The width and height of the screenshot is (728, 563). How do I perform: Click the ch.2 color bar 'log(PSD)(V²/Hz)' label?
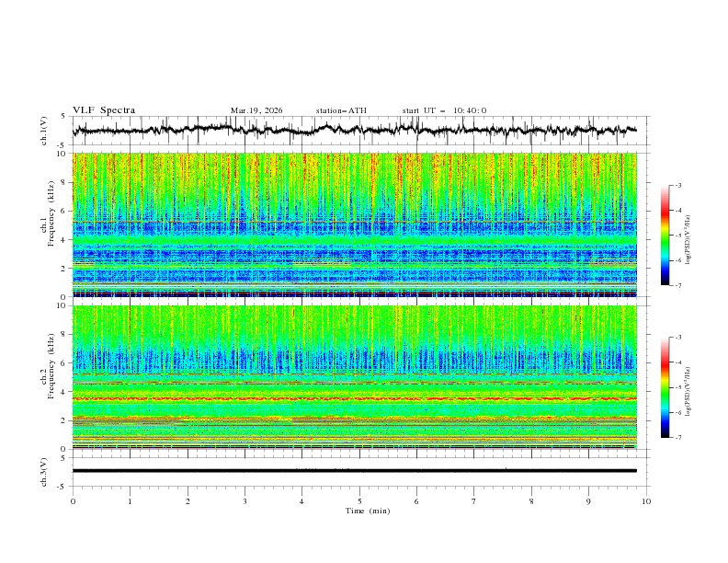688,392
